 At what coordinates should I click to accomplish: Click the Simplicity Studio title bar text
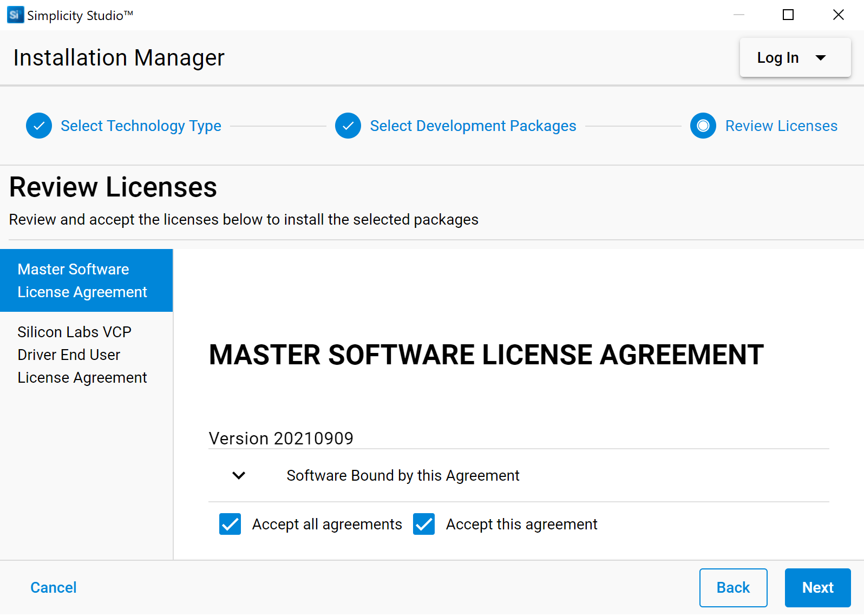80,16
